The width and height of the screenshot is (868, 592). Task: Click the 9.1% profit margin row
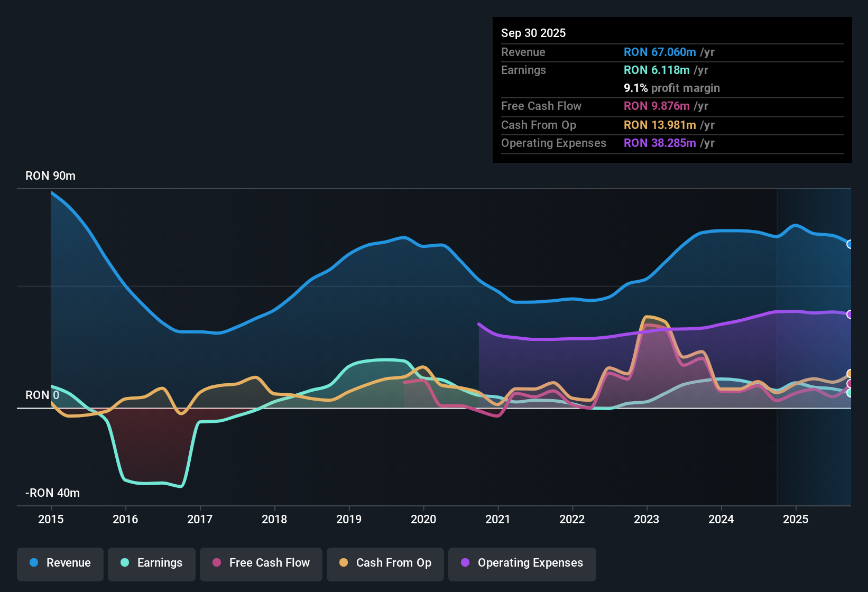click(672, 88)
